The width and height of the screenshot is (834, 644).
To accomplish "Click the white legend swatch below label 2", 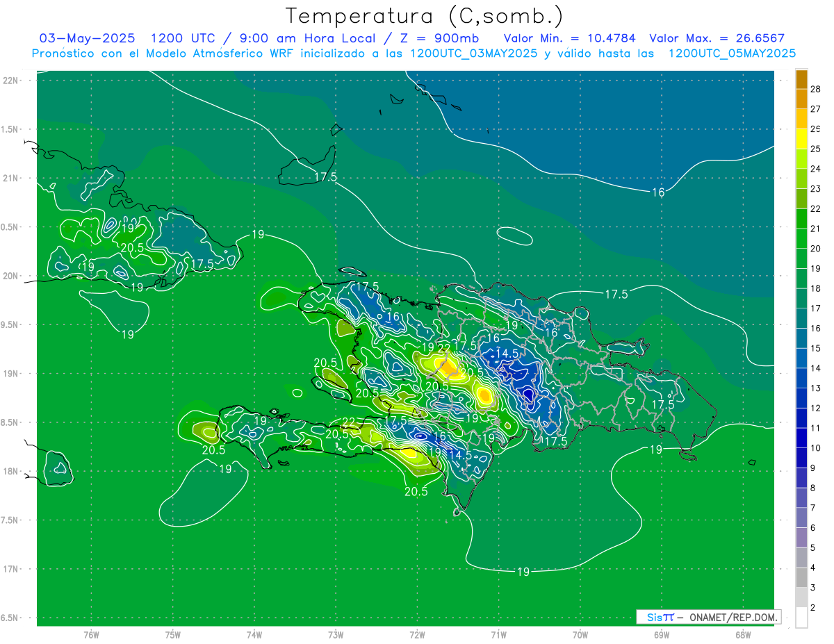I will (801, 618).
